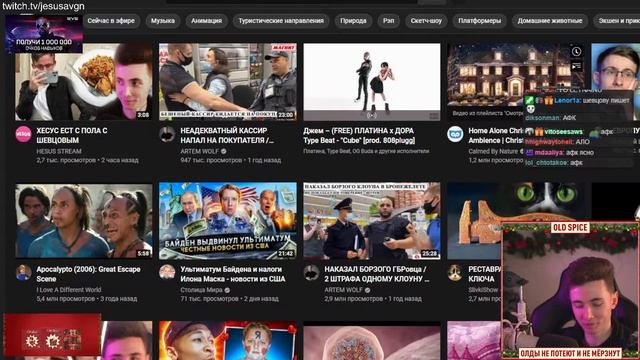
Task: Click 'Calmed By Nature' channel name
Action: (493, 151)
